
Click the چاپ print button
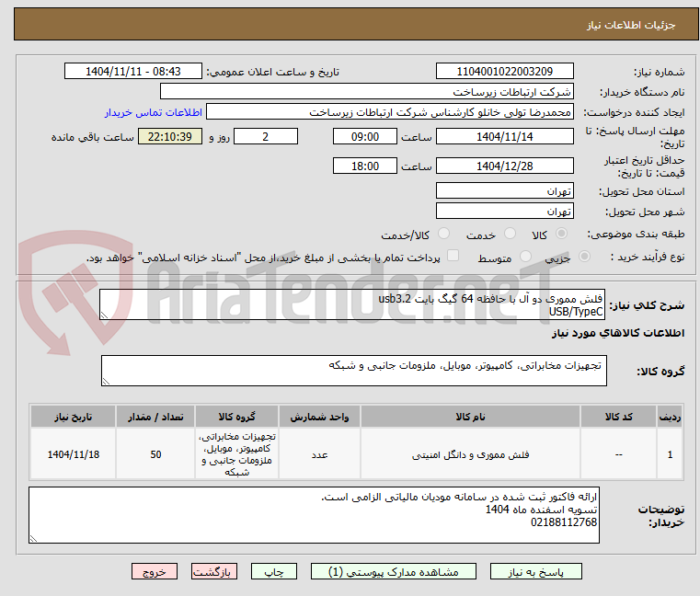click(x=274, y=571)
